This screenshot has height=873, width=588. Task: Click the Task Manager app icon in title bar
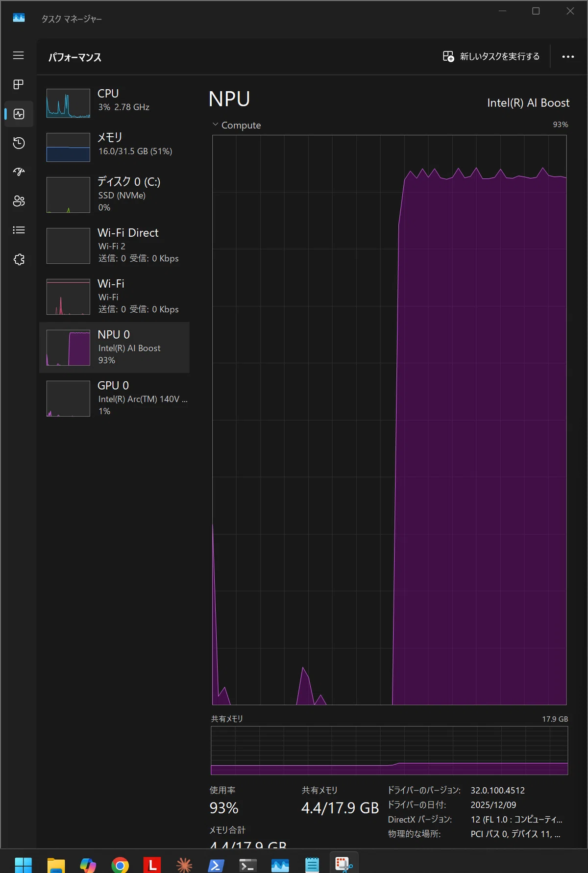[x=19, y=18]
